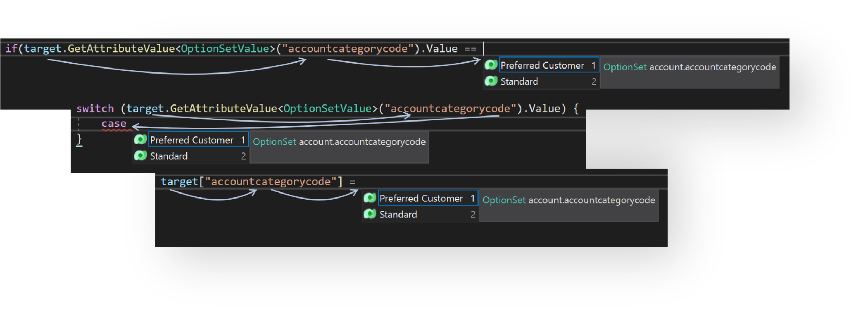868x320 pixels.
Task: Click the value 2 beside Standard in the assignment suggestions
Action: pyautogui.click(x=473, y=214)
